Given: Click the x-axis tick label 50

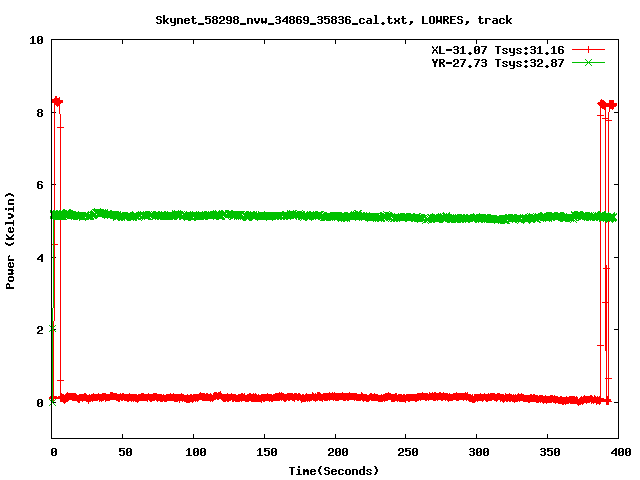Looking at the screenshot, I should 125,452.
